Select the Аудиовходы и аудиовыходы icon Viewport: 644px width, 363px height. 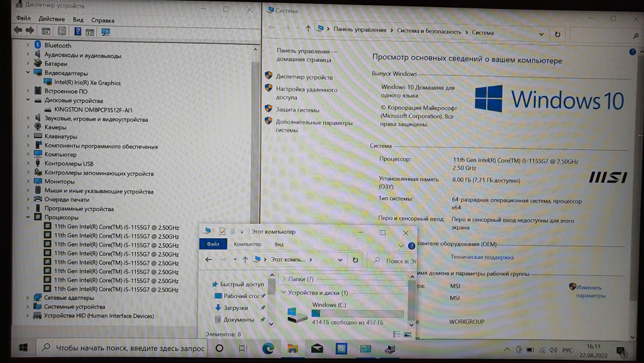[38, 54]
